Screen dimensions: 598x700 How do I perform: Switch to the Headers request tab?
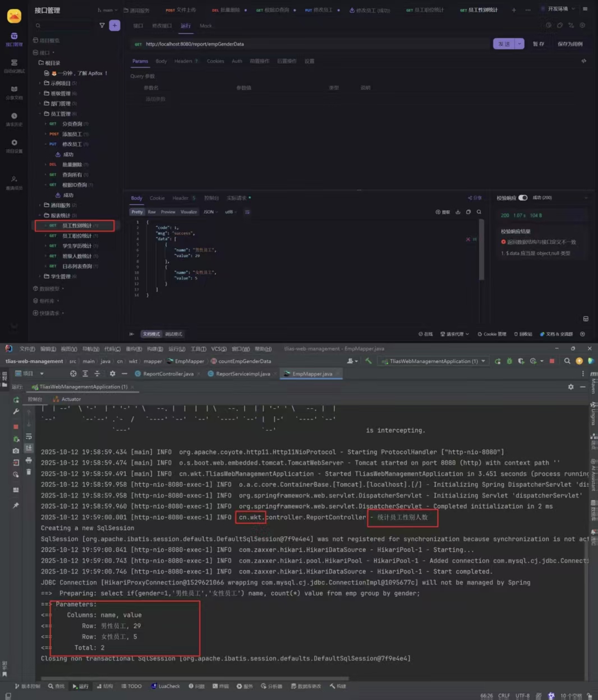point(185,61)
